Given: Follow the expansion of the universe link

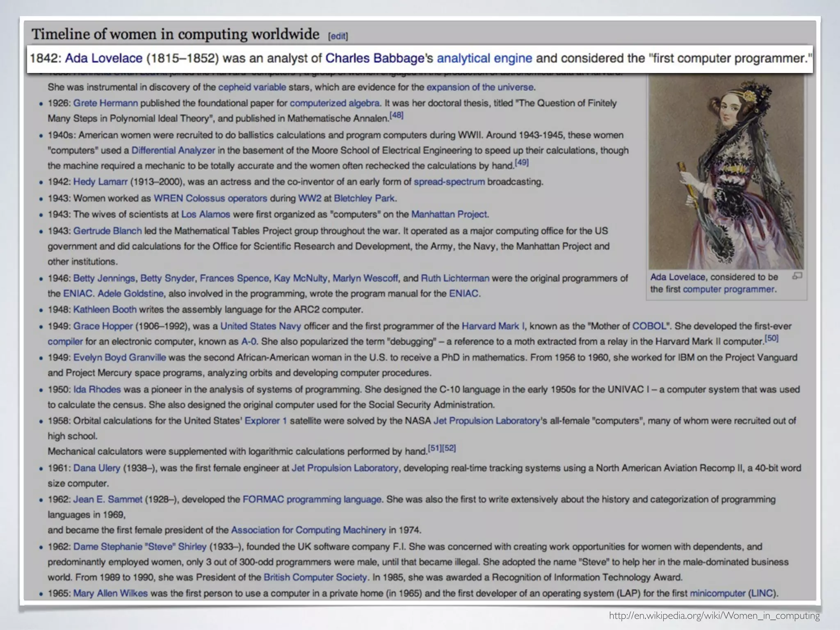Looking at the screenshot, I should tap(480, 87).
